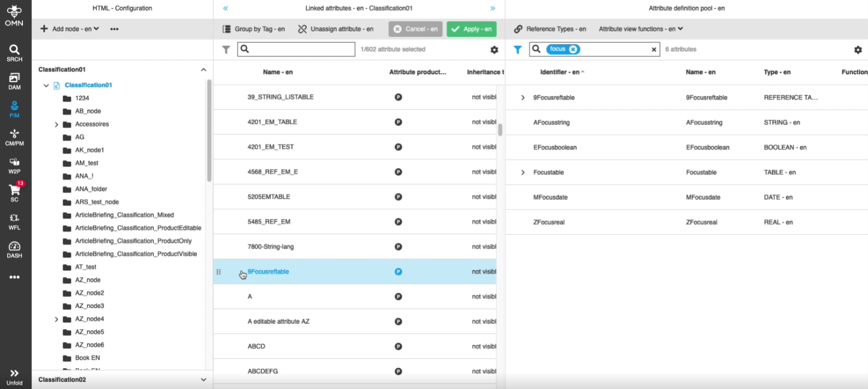Screen dimensions: 868x389
Task: Click Name - en header in Linked attributes
Action: pos(278,72)
